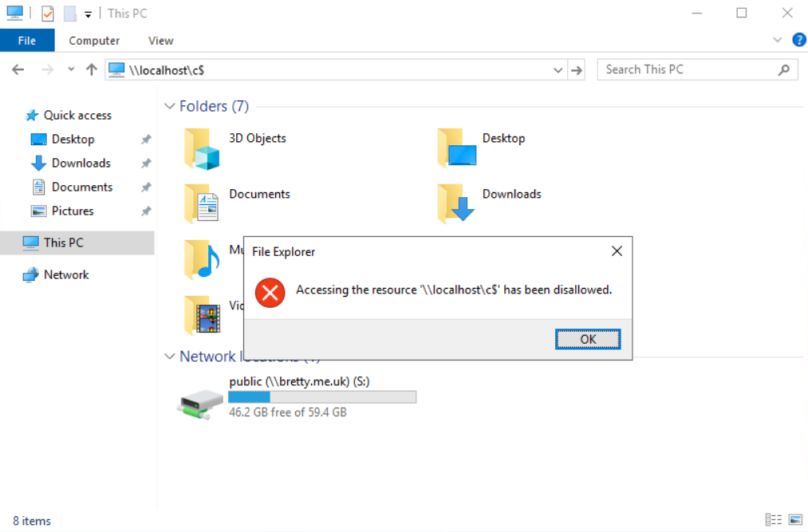This screenshot has width=808, height=532.
Task: Expand the ribbon with the chevron
Action: click(x=778, y=40)
